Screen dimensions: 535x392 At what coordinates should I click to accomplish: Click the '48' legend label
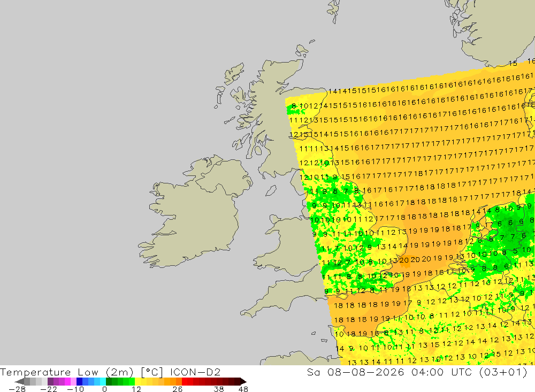(243, 389)
